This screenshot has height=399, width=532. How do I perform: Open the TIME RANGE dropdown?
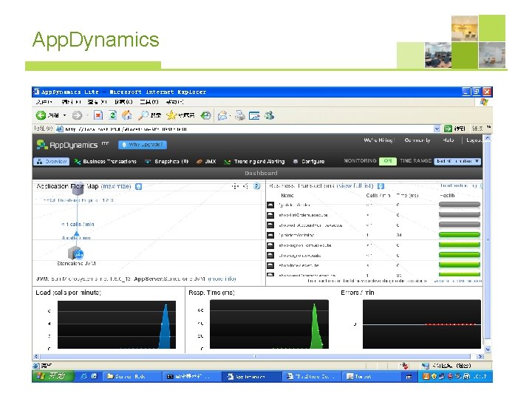(457, 161)
